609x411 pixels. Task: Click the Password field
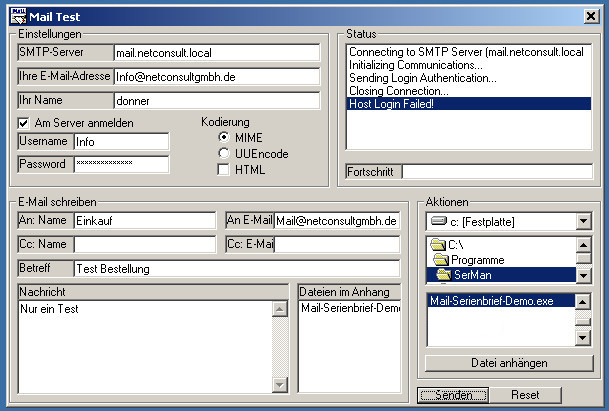click(121, 164)
